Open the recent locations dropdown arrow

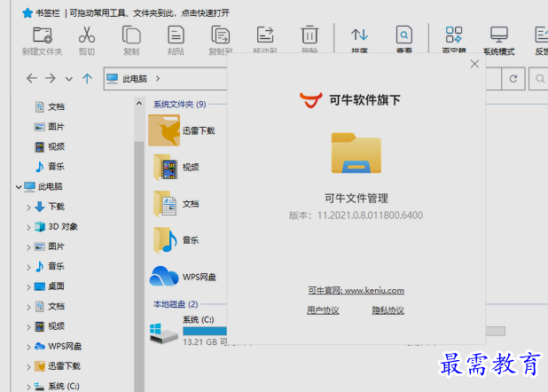pos(69,79)
